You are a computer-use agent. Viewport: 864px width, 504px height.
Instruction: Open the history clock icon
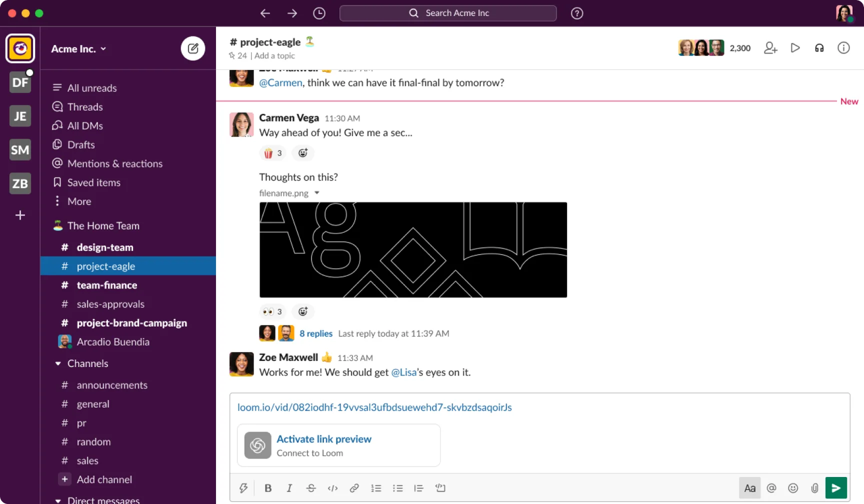click(x=319, y=13)
